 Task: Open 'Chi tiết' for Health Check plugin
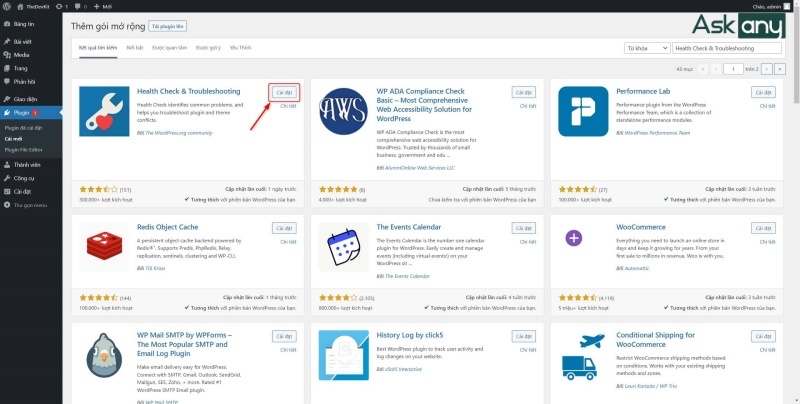point(288,106)
